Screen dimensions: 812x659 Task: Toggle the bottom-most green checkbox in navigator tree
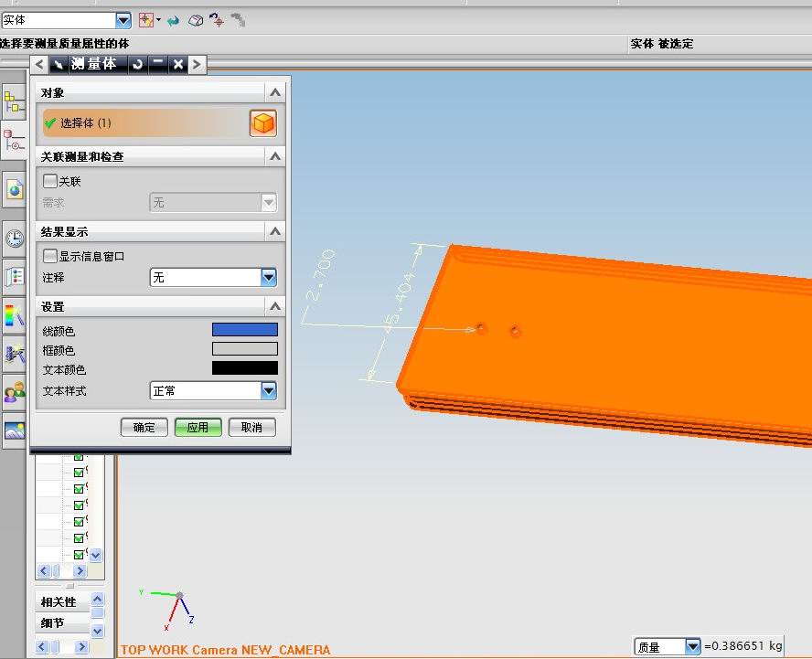coord(79,555)
